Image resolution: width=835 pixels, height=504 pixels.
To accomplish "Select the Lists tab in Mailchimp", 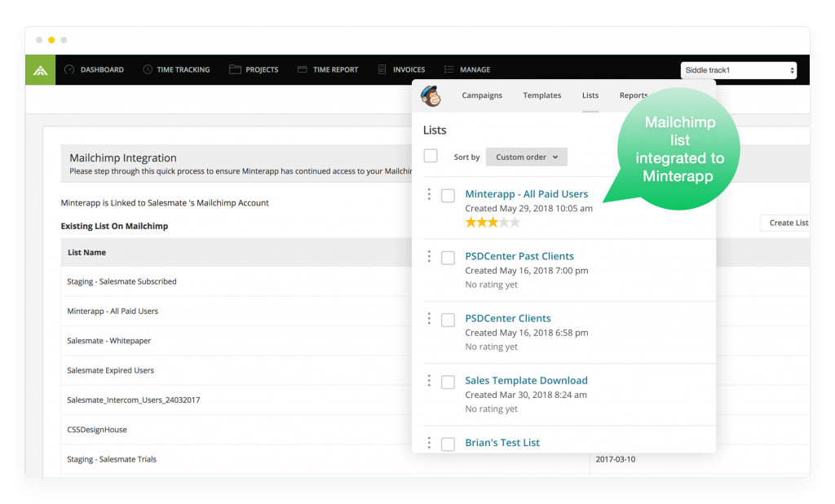I will coord(590,95).
